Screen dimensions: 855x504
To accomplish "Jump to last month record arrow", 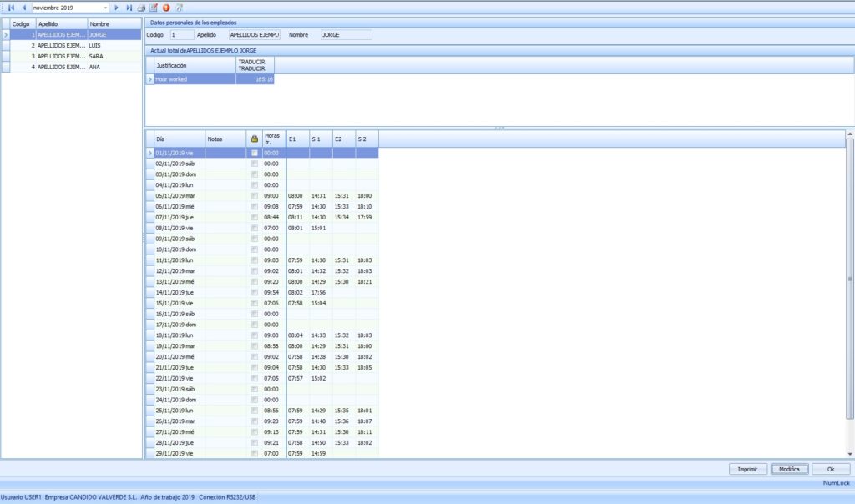I will click(x=129, y=8).
